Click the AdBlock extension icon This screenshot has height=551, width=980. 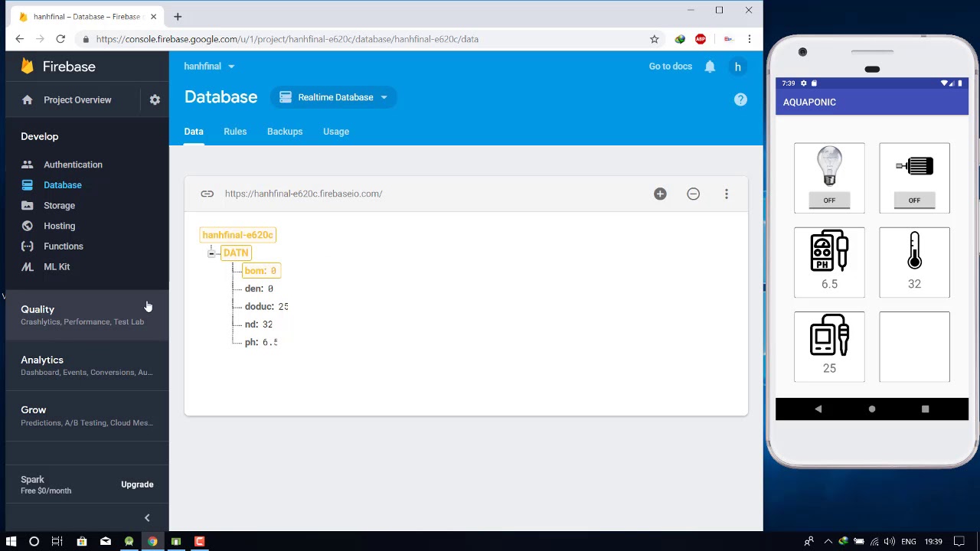(701, 39)
